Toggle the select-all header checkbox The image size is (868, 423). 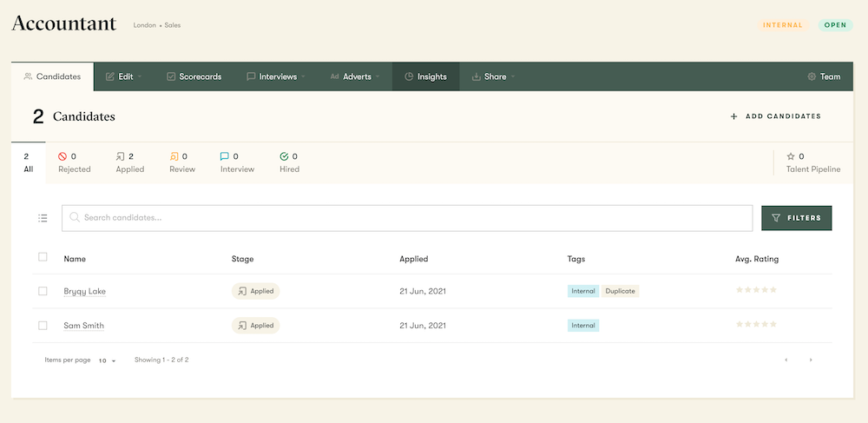point(43,257)
